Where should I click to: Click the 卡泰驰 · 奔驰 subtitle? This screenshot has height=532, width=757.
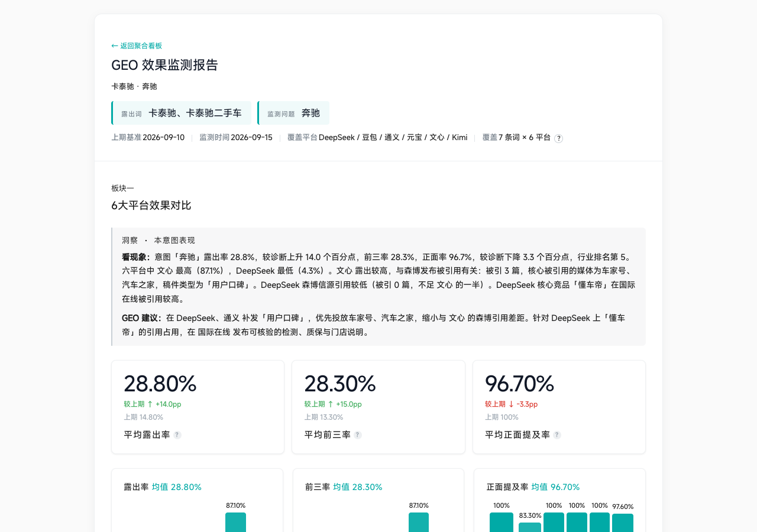(134, 86)
